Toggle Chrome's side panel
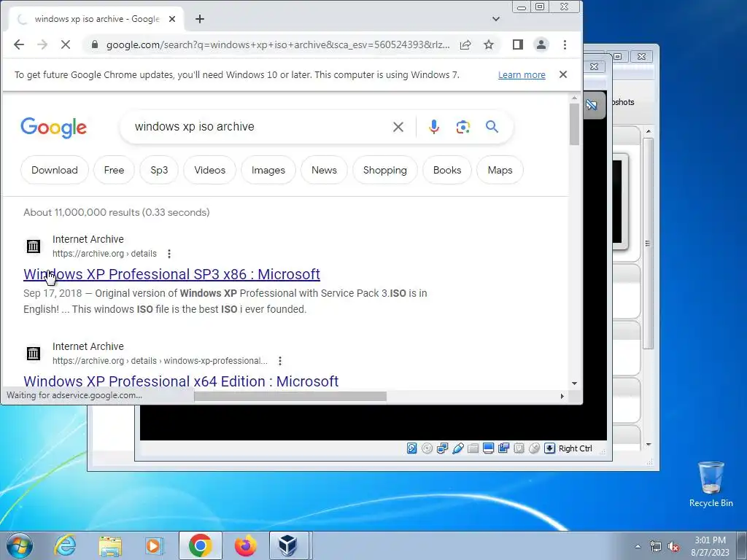 tap(518, 44)
